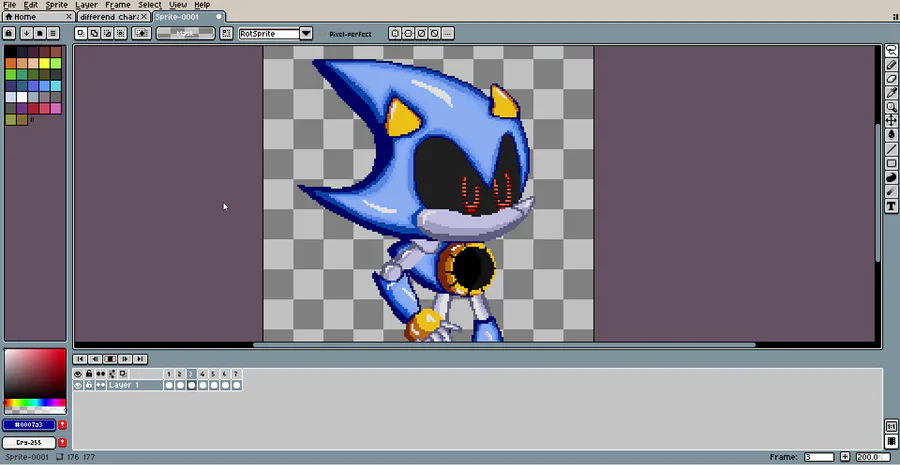Select the Rectangle tool
Viewport: 900px width, 465px height.
pyautogui.click(x=891, y=164)
